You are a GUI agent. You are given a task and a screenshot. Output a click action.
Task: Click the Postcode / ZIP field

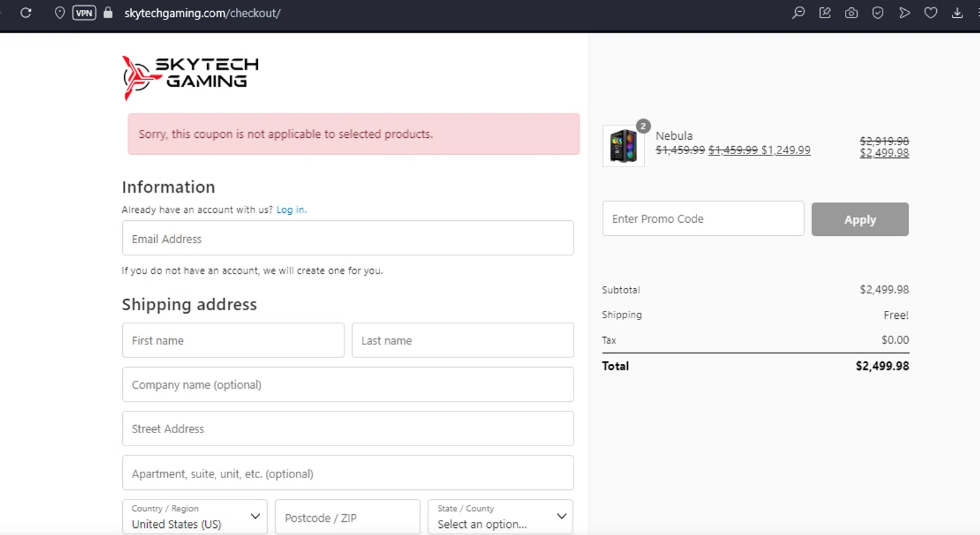(x=348, y=517)
